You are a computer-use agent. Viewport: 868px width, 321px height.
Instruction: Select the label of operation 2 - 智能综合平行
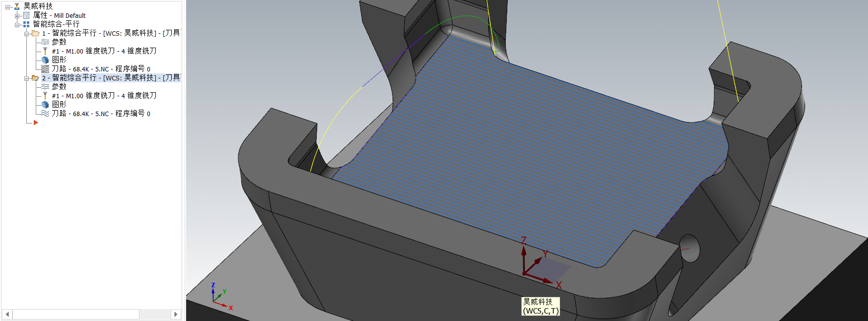click(x=111, y=78)
